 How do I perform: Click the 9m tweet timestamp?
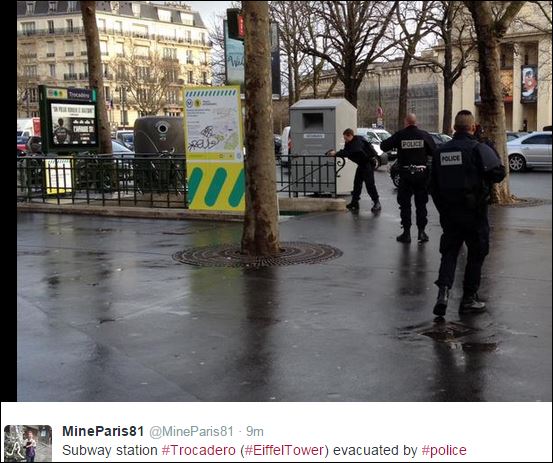(x=255, y=432)
